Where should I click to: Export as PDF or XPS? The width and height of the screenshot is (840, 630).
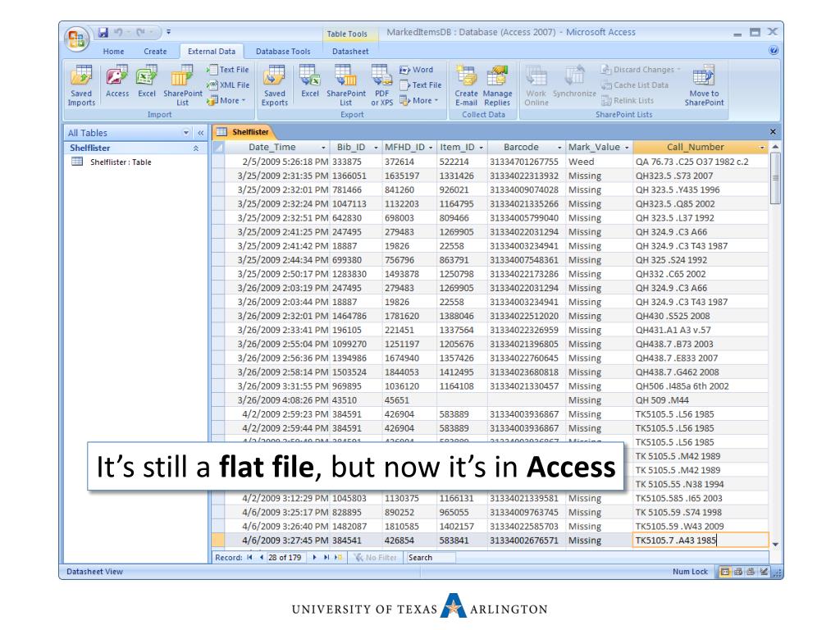tap(382, 85)
